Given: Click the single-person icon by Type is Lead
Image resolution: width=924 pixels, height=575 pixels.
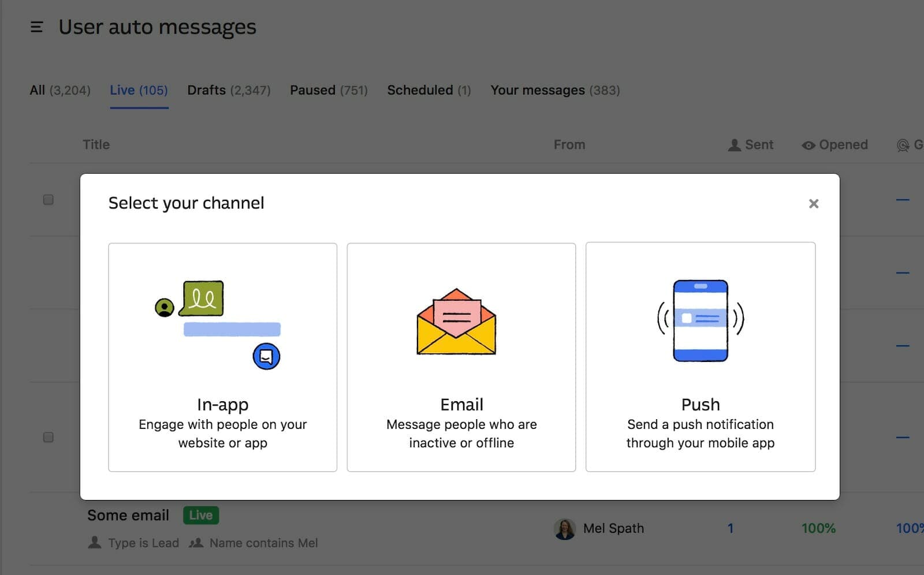Looking at the screenshot, I should coord(95,543).
